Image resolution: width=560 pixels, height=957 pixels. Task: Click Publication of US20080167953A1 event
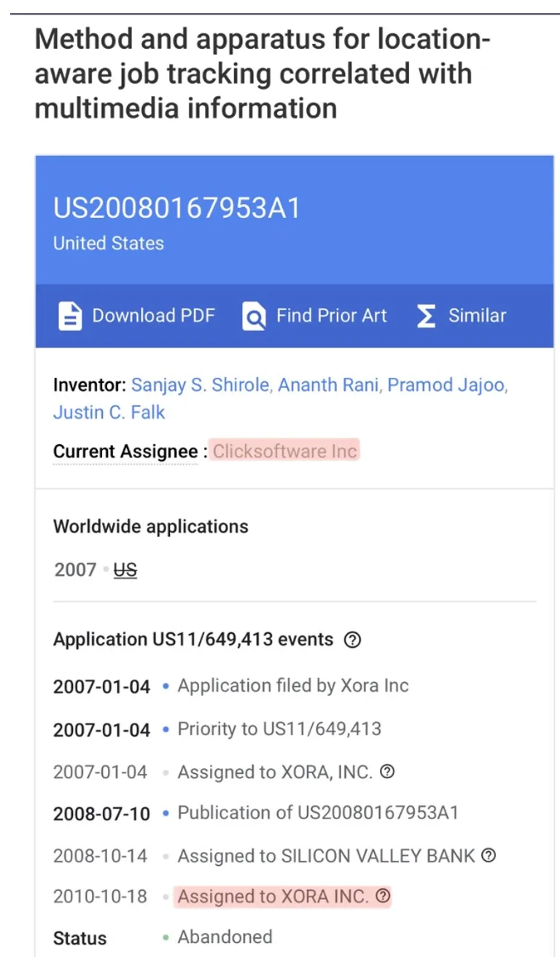(318, 813)
